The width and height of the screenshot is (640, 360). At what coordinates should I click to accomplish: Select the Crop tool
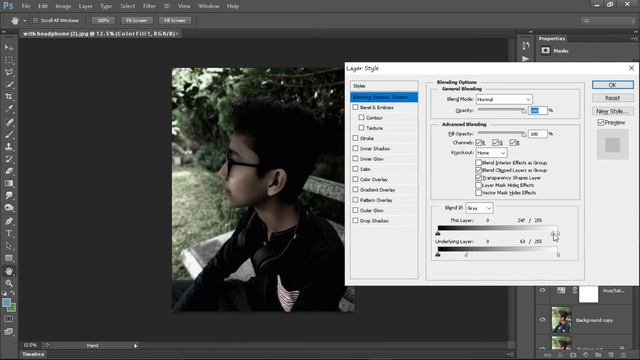pyautogui.click(x=9, y=97)
